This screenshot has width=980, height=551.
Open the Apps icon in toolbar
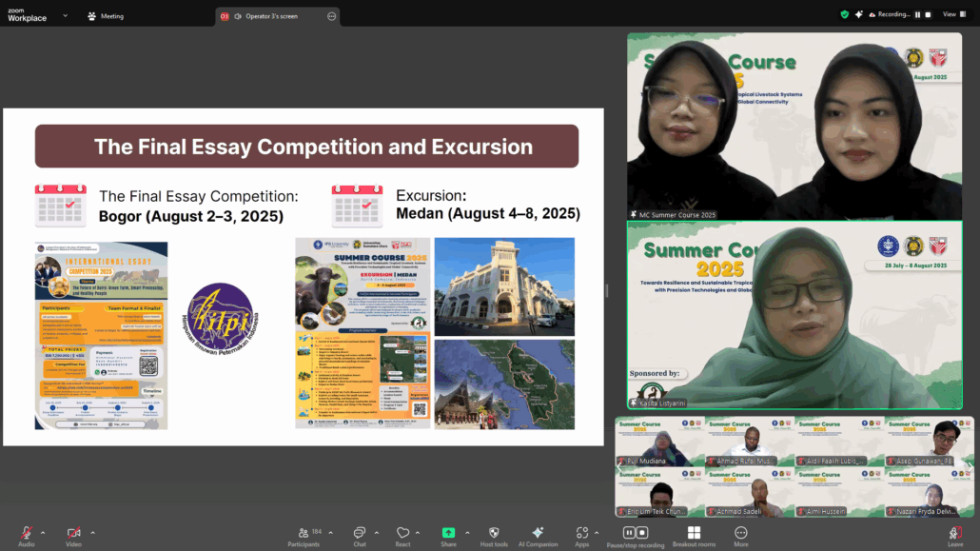(x=581, y=533)
